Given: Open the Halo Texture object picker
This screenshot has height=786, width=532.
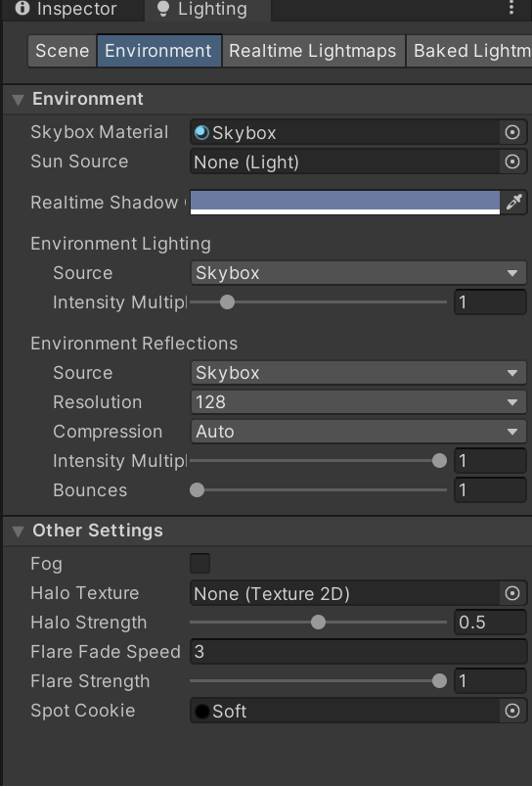Looking at the screenshot, I should [512, 593].
